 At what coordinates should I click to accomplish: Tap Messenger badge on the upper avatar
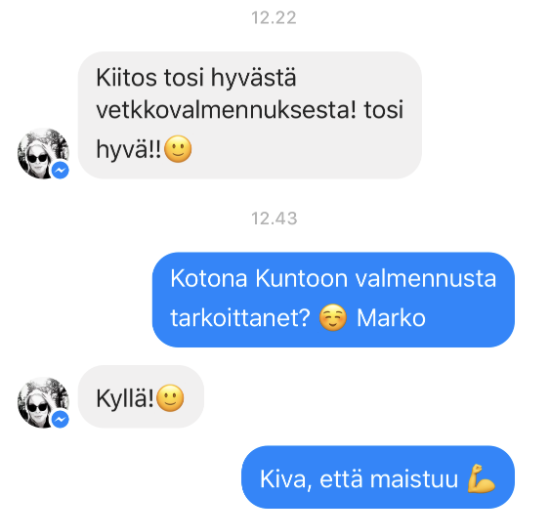tap(60, 170)
